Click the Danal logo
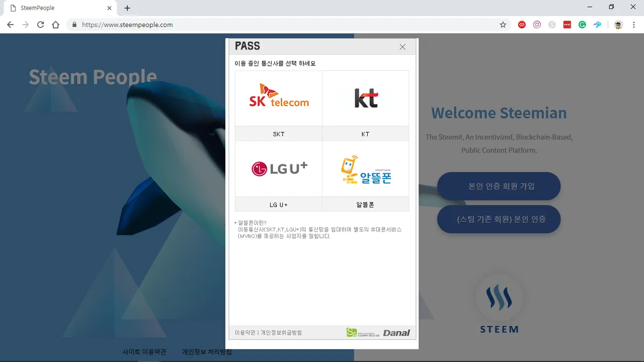 [396, 332]
